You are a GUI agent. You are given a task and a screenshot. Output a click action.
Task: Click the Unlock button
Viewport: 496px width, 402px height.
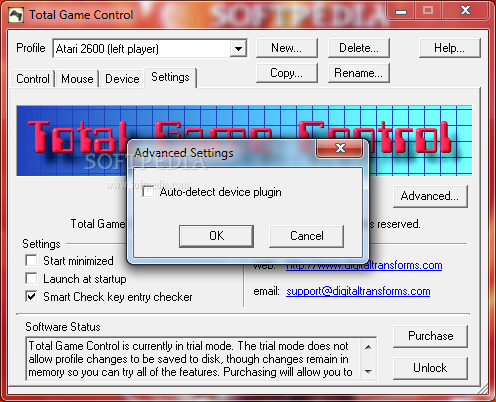tap(430, 368)
